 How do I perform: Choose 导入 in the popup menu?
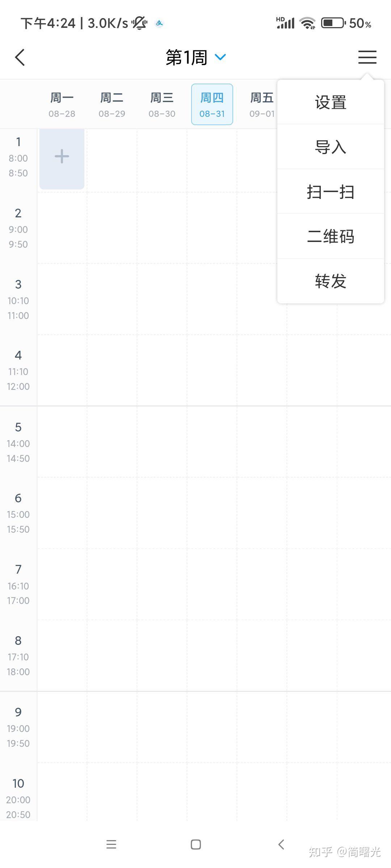(x=331, y=147)
